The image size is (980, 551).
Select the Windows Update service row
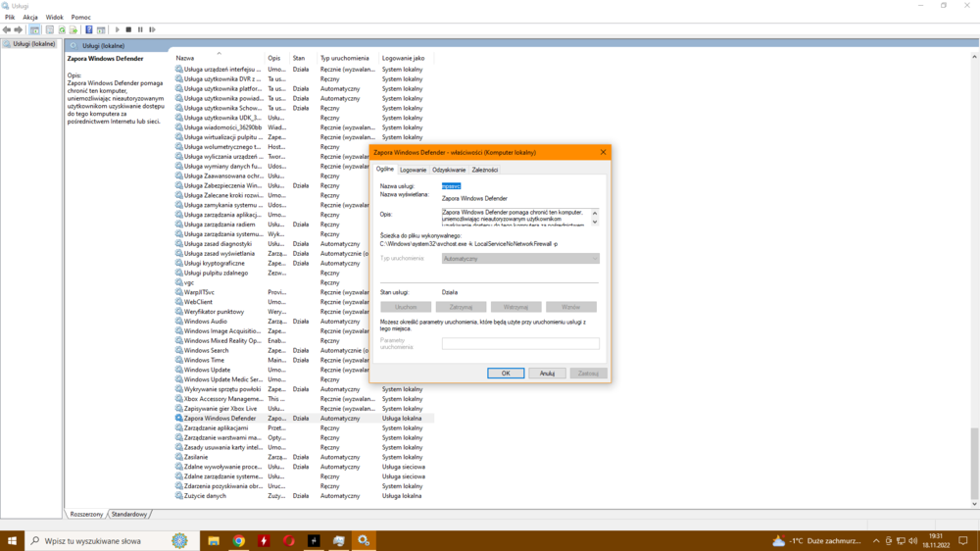pyautogui.click(x=304, y=370)
